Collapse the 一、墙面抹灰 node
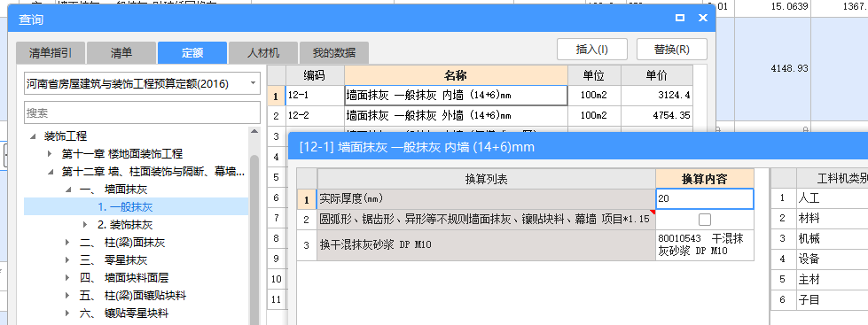This screenshot has height=325, width=868. tap(68, 190)
